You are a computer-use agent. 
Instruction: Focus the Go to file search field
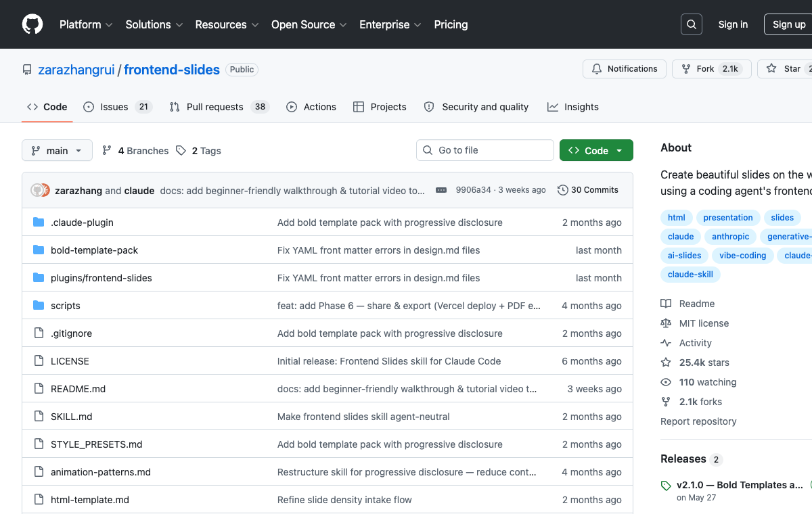pyautogui.click(x=485, y=150)
